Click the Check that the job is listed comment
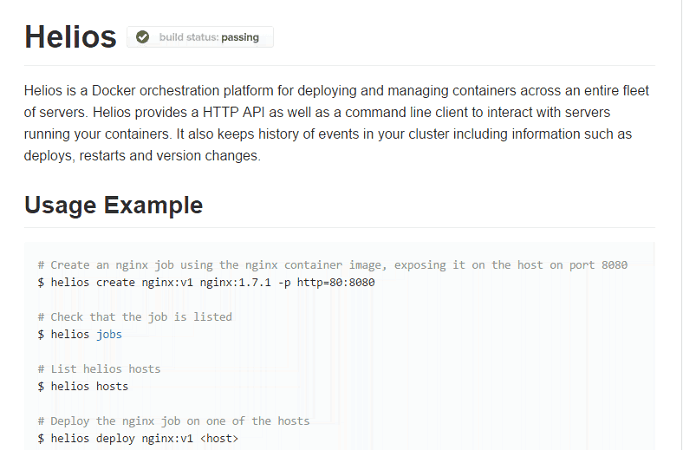Viewport: 683px width, 450px height. (x=135, y=317)
